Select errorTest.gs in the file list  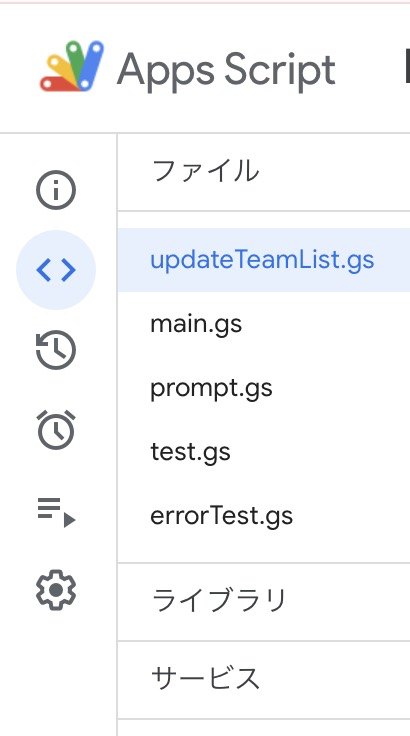[263, 516]
